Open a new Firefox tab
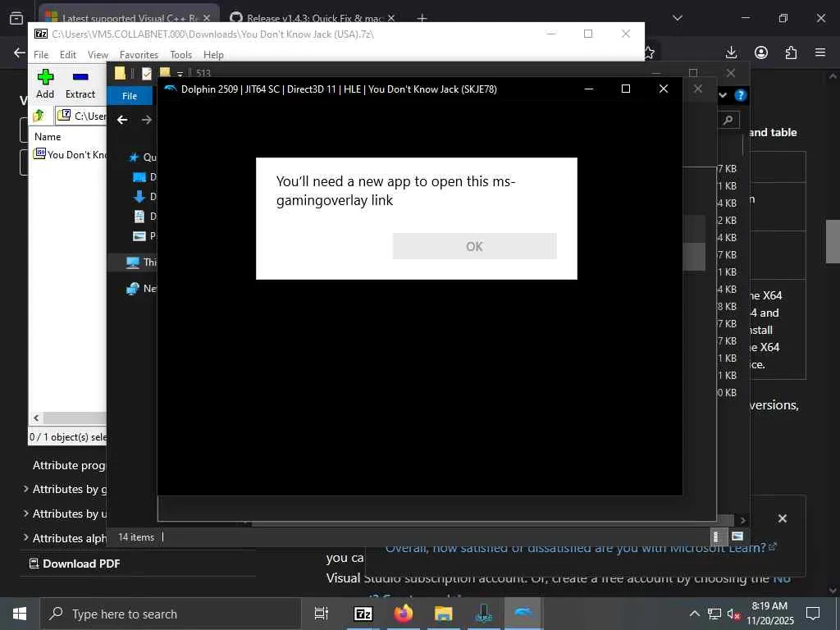The image size is (840, 630). [422, 18]
